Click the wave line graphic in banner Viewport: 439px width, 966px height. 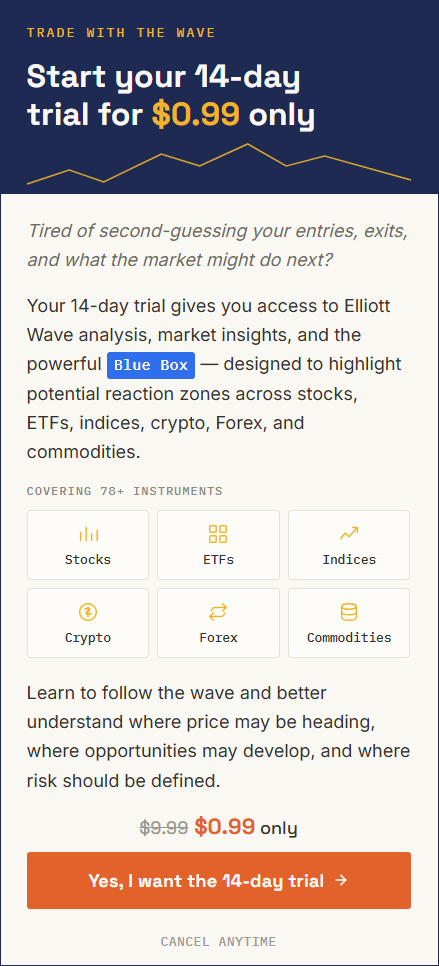click(219, 164)
